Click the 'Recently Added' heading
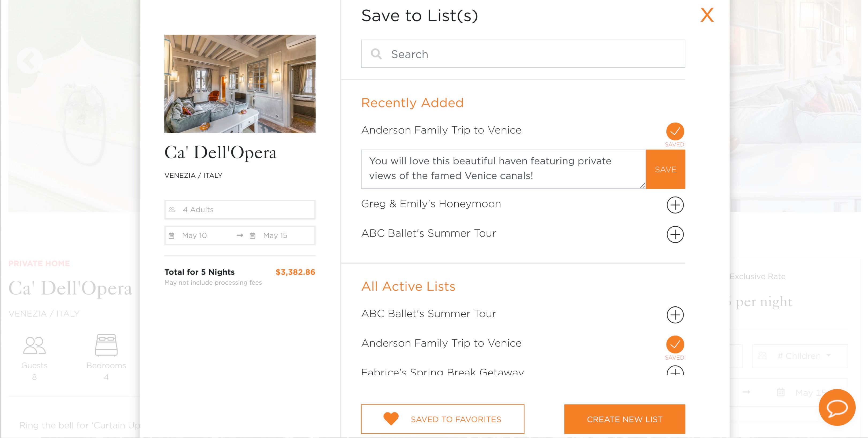The width and height of the screenshot is (868, 438). [x=412, y=103]
